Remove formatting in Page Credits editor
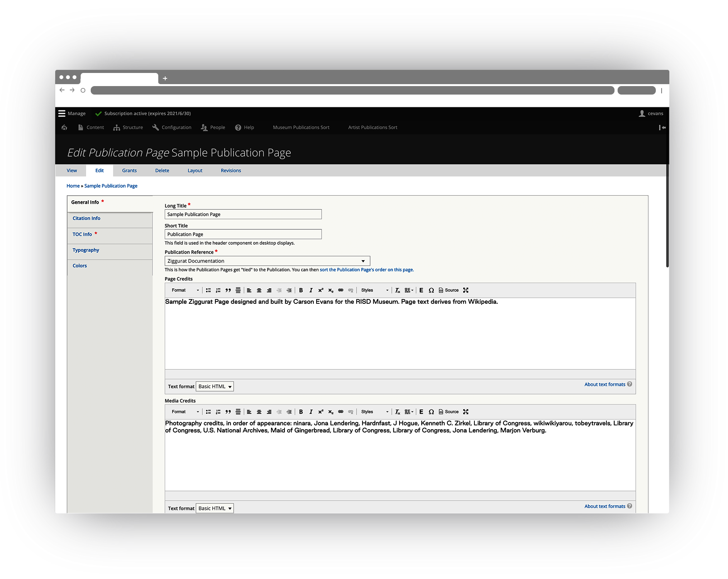Image resolution: width=728 pixels, height=579 pixels. coord(398,290)
